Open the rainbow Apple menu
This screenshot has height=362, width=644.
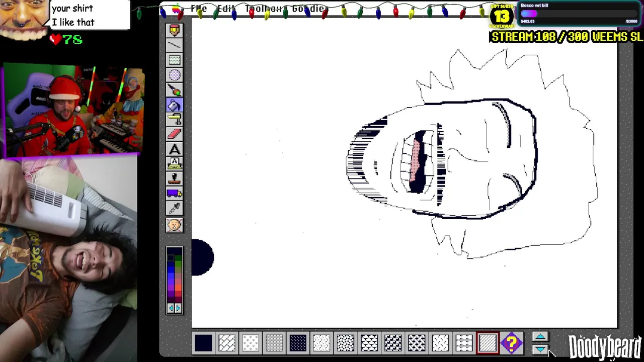point(177,9)
